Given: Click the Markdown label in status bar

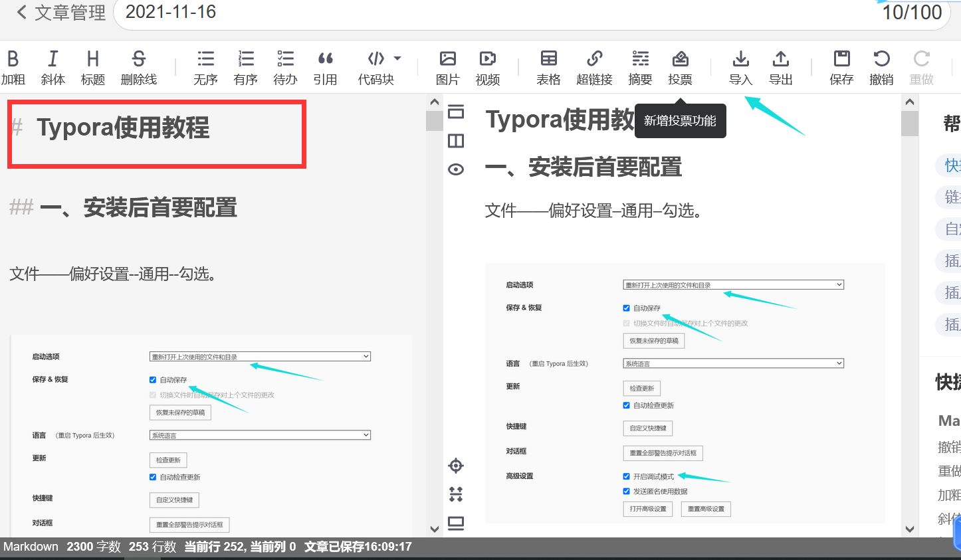Looking at the screenshot, I should (x=31, y=547).
